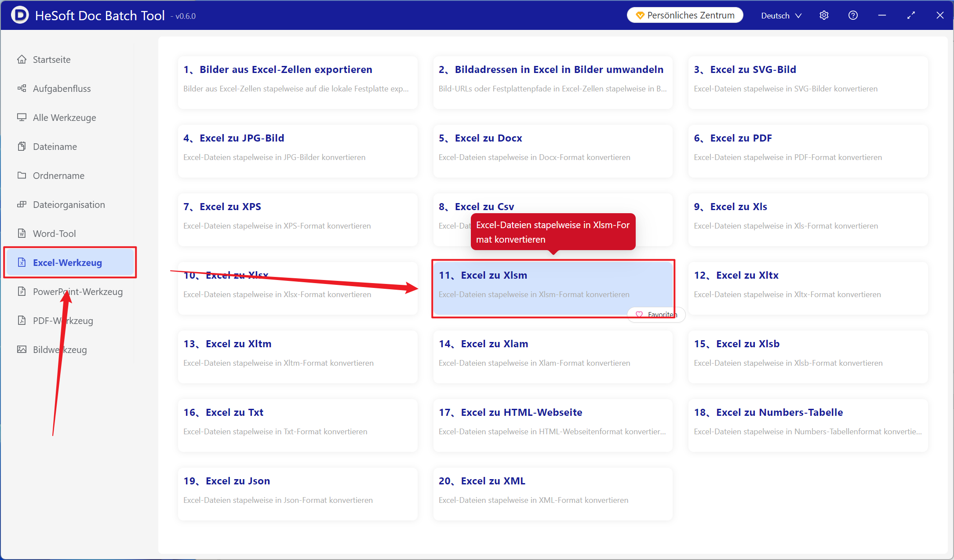Open the Deutsch language dropdown
954x560 pixels.
click(x=781, y=15)
